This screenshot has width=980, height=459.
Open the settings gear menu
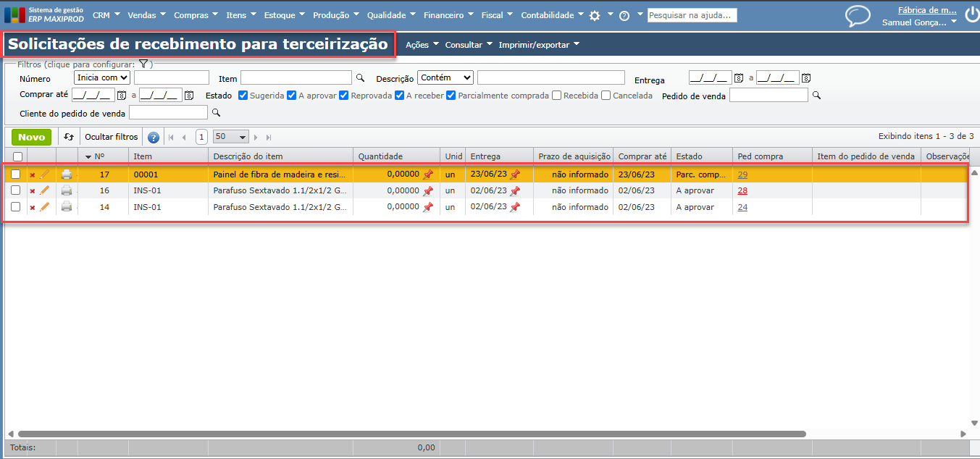(x=595, y=15)
